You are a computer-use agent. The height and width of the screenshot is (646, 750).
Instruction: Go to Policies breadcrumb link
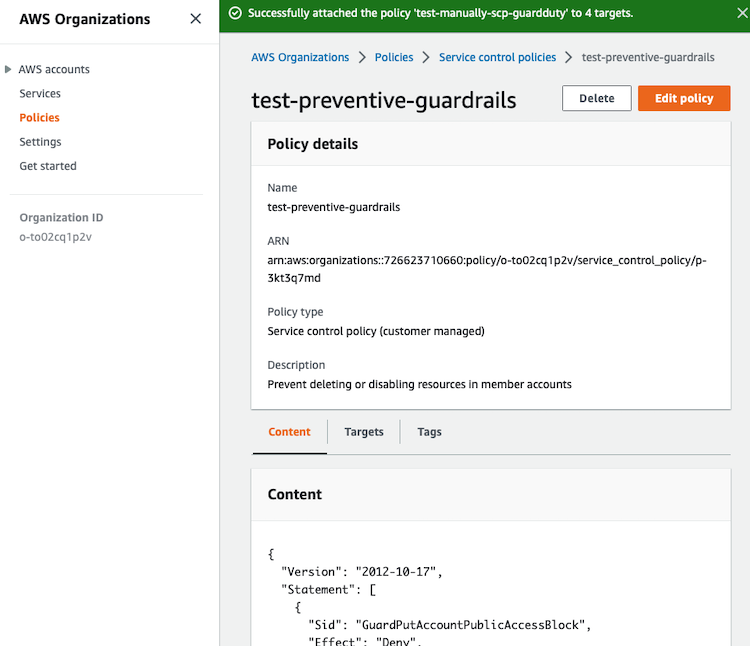pyautogui.click(x=394, y=57)
